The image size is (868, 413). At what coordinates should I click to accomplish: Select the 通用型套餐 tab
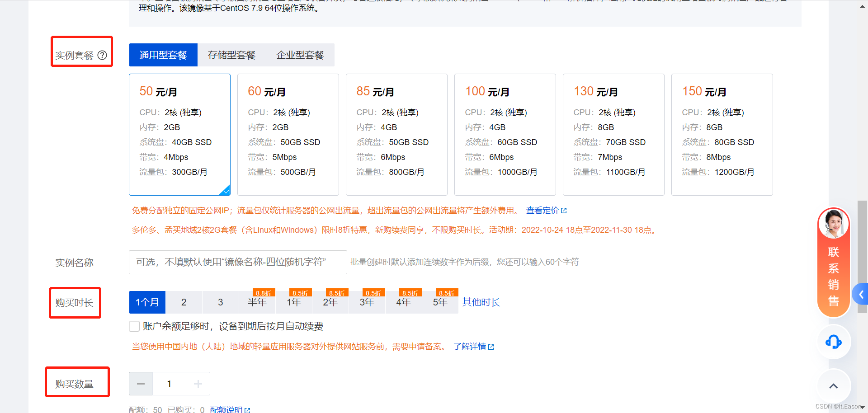tap(163, 55)
